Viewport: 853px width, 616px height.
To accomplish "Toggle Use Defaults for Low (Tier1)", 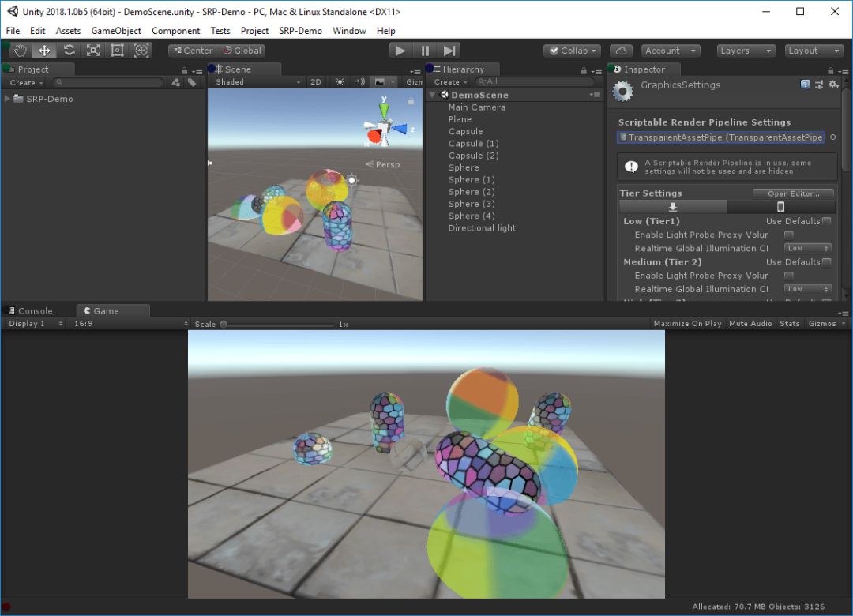I will tap(827, 221).
